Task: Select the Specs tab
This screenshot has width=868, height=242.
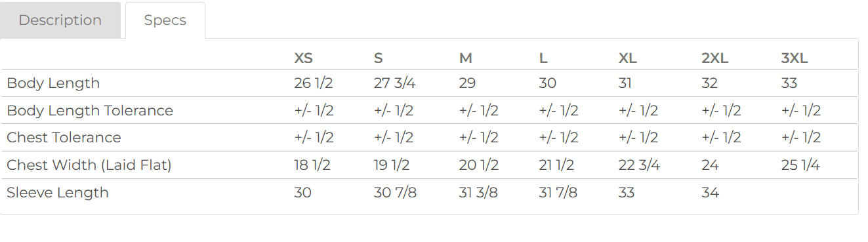Action: point(165,20)
